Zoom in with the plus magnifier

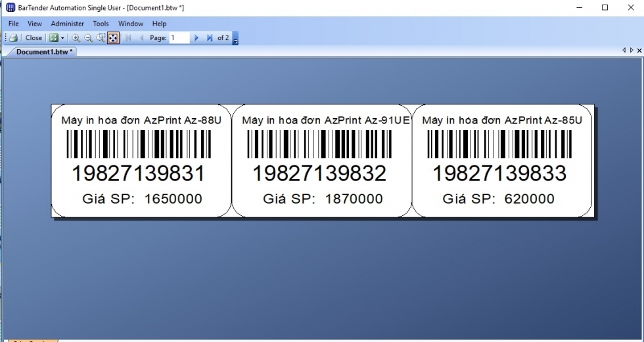coord(76,37)
